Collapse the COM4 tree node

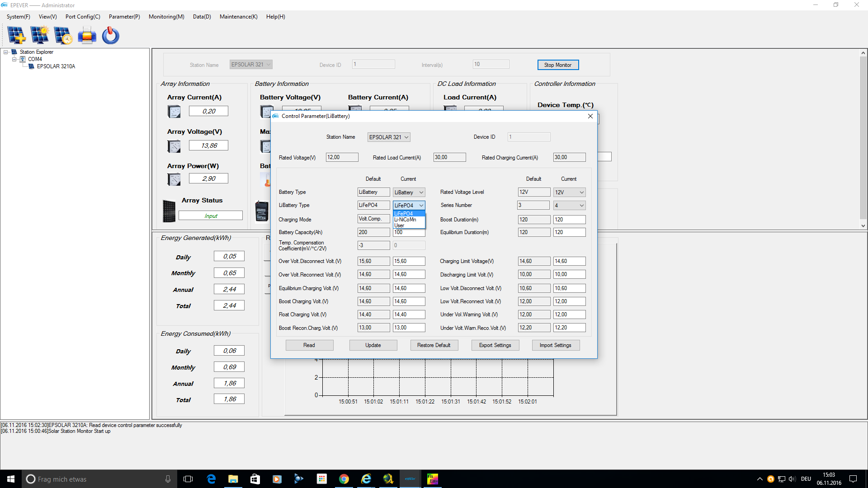tap(14, 59)
